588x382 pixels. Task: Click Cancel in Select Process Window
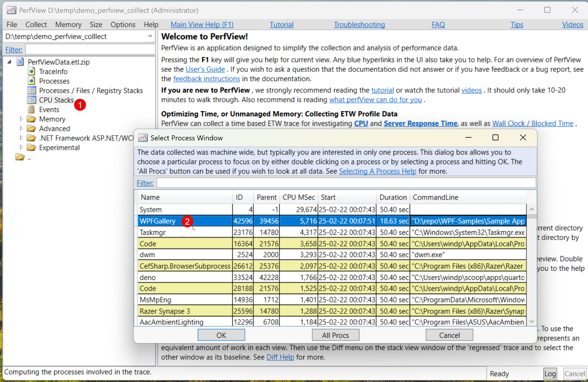click(449, 335)
